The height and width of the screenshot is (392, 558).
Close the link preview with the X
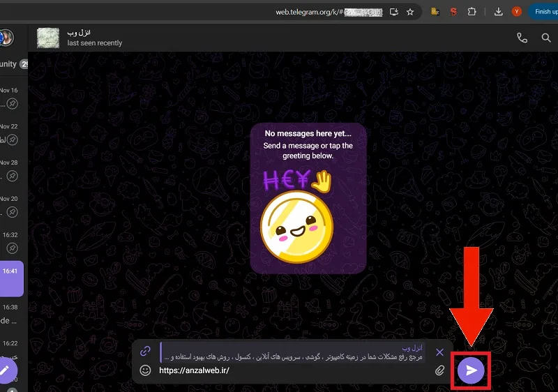[x=440, y=352]
